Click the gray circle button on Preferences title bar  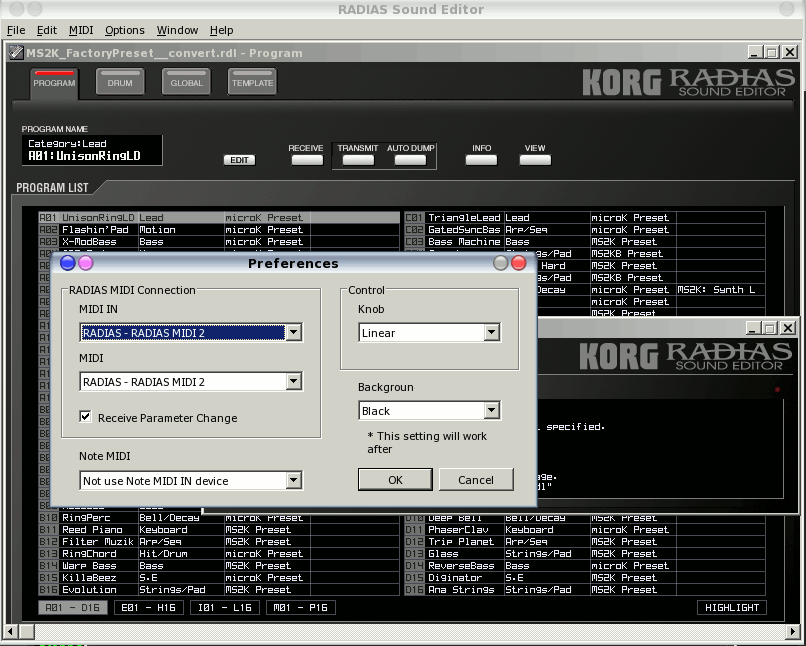[501, 263]
